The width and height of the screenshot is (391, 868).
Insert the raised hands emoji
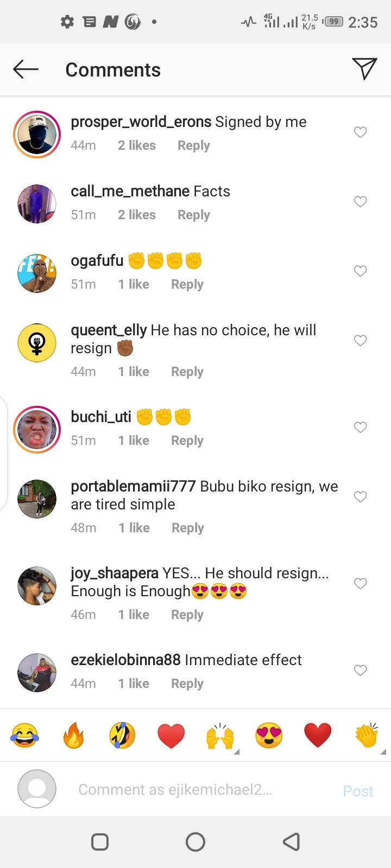[220, 736]
